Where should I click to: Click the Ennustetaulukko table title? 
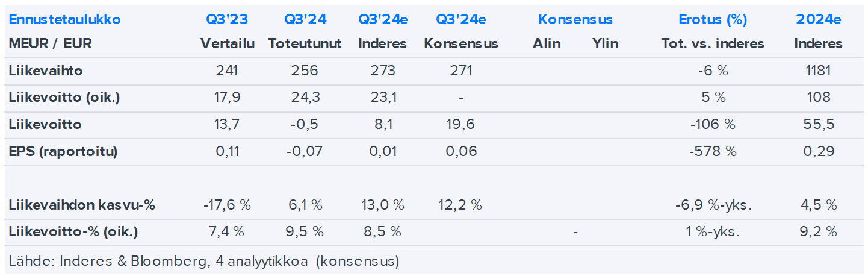pyautogui.click(x=64, y=19)
